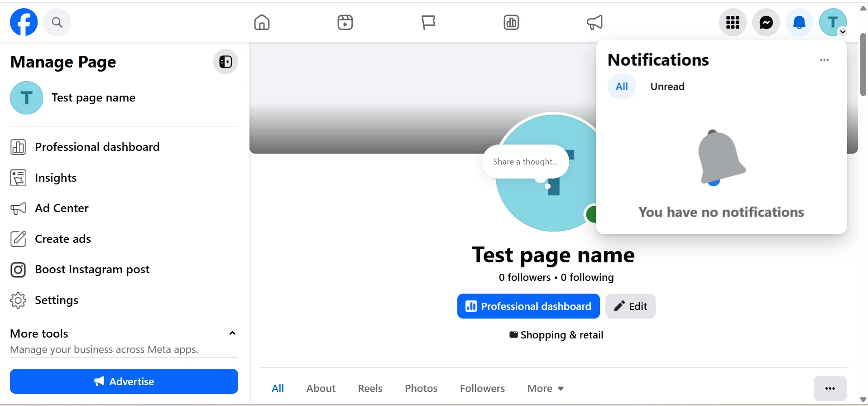
Task: Open the Reels video icon
Action: tap(345, 22)
